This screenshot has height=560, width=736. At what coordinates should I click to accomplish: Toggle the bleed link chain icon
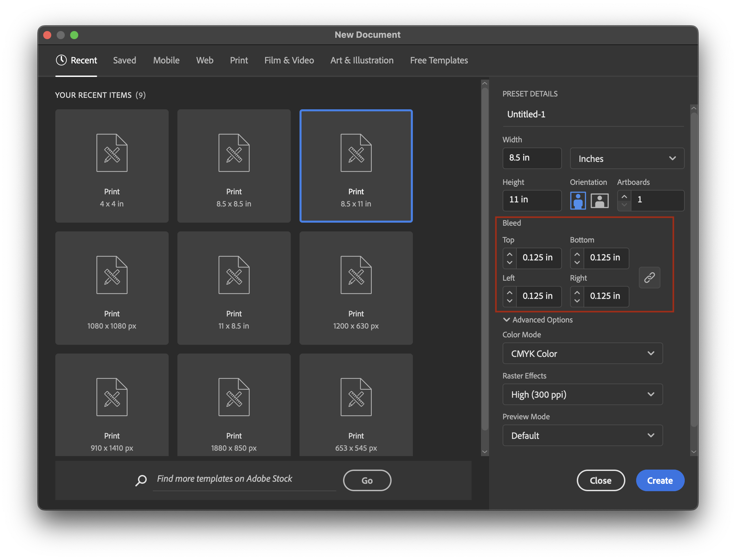[649, 278]
